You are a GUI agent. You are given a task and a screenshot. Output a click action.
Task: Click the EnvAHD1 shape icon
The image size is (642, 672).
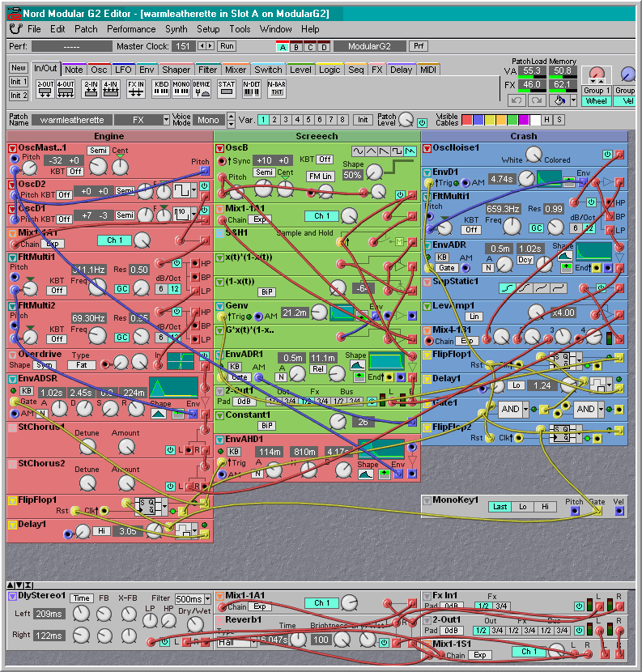click(366, 474)
